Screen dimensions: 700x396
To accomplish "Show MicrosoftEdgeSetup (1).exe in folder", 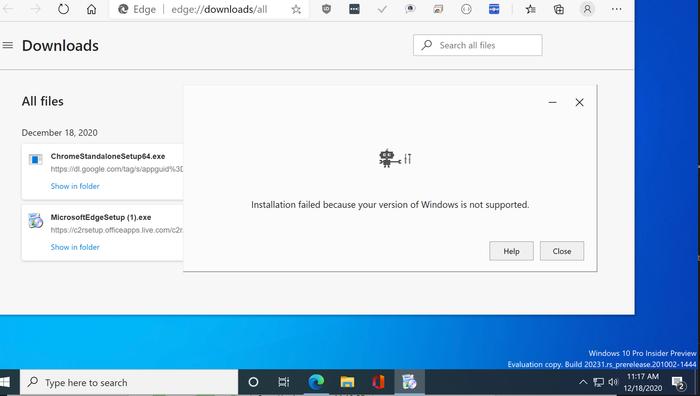I will click(x=75, y=247).
